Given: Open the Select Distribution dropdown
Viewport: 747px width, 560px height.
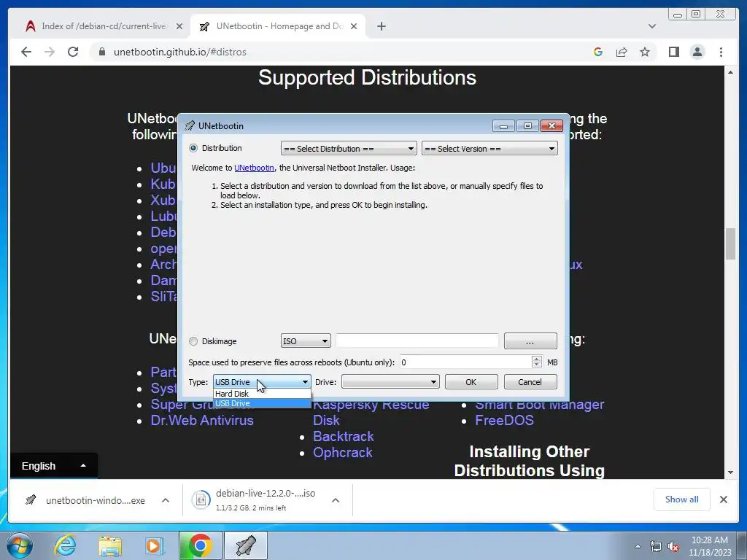Looking at the screenshot, I should click(x=349, y=149).
